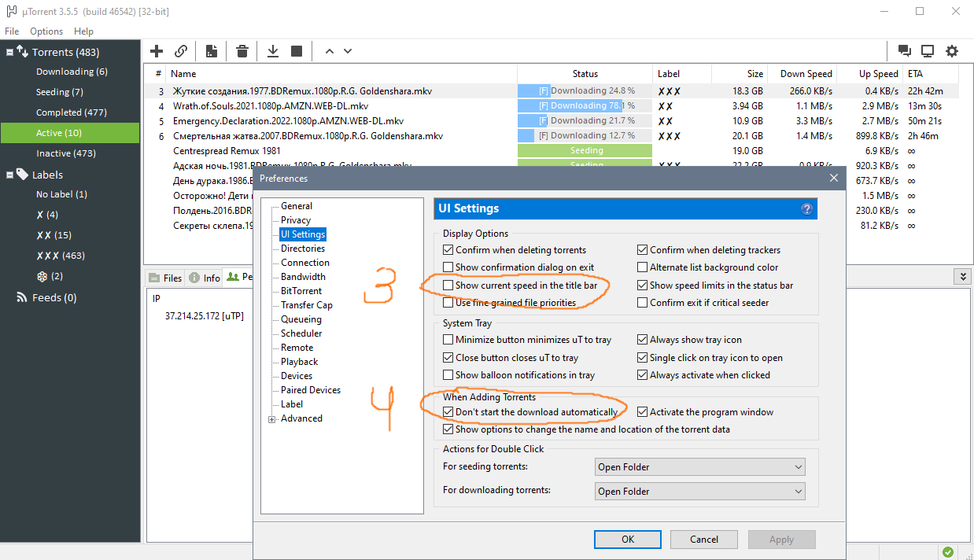Open the Options menu
974x560 pixels.
(46, 31)
